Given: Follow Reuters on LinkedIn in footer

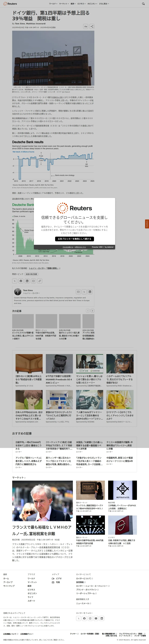Looking at the screenshot, I should click(102, 619).
